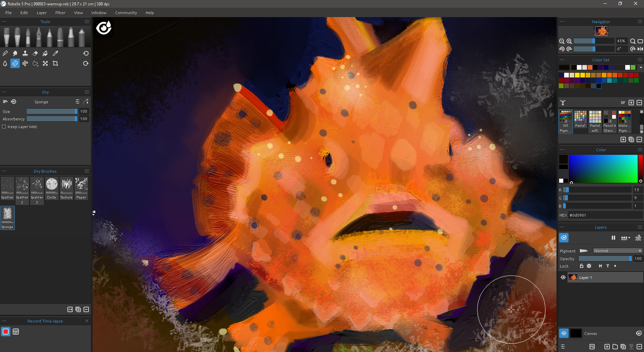Toggle the M masking lock in Layers
Viewport: 644px width, 352px height.
[x=600, y=266]
